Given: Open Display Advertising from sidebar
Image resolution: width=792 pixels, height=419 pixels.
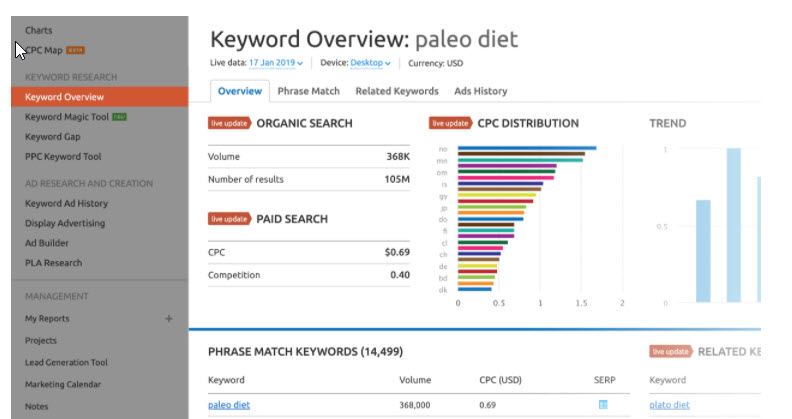Looking at the screenshot, I should click(x=65, y=223).
